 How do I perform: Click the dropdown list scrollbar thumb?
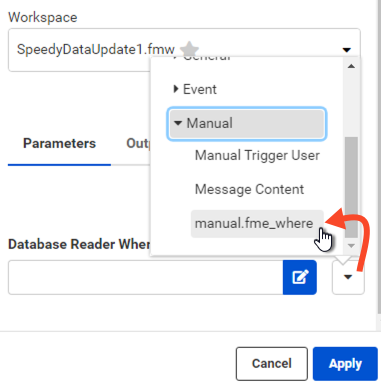(351, 187)
